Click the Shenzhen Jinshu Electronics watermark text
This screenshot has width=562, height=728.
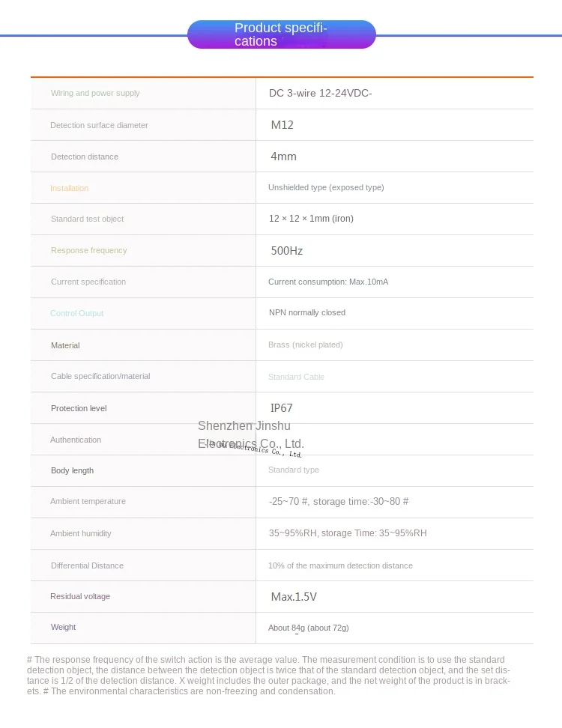pyautogui.click(x=251, y=434)
